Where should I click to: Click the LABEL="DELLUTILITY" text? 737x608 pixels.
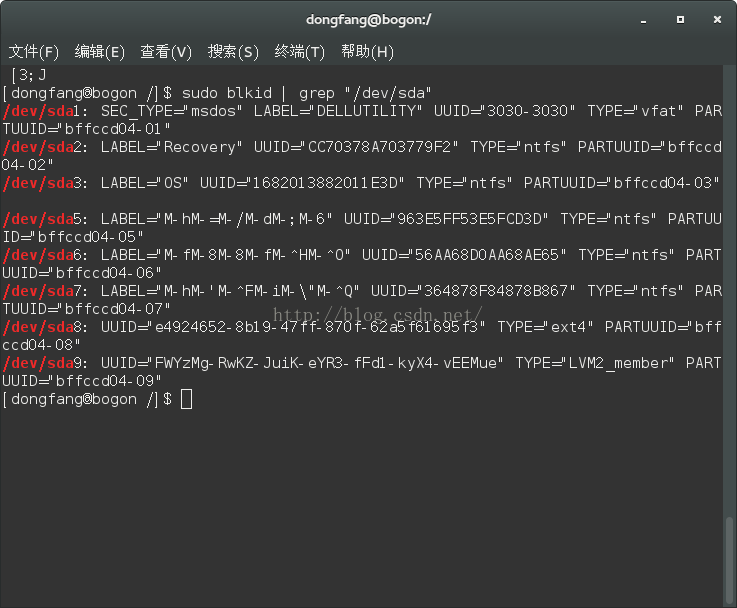[x=338, y=111]
